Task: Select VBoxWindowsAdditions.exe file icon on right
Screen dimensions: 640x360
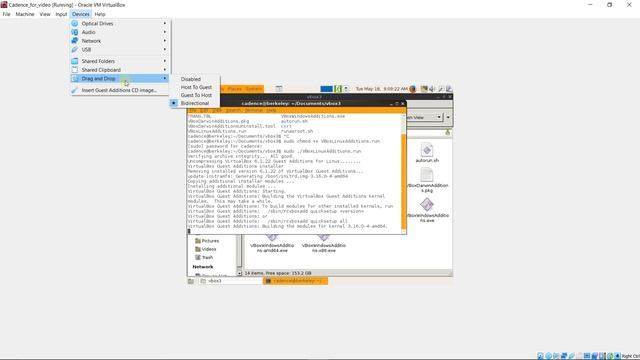Action: (427, 210)
